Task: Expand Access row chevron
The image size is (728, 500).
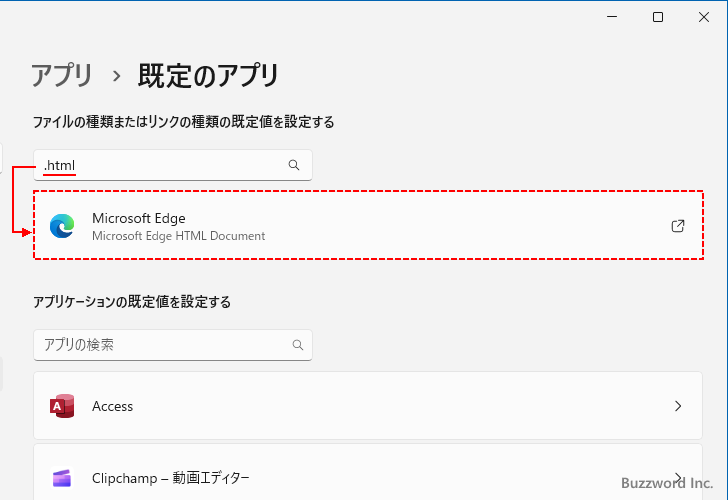Action: [x=678, y=406]
